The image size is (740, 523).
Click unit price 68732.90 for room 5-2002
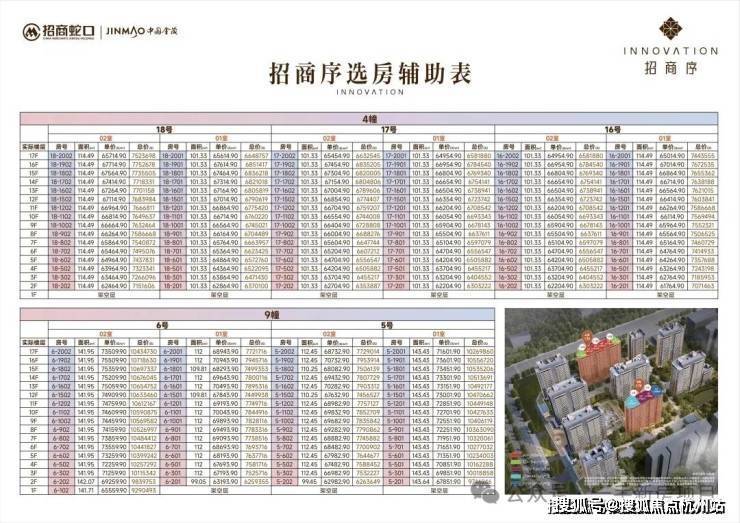[337, 352]
